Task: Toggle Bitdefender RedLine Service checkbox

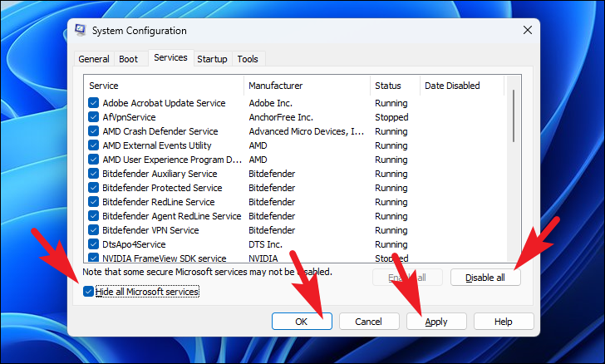Action: [93, 202]
